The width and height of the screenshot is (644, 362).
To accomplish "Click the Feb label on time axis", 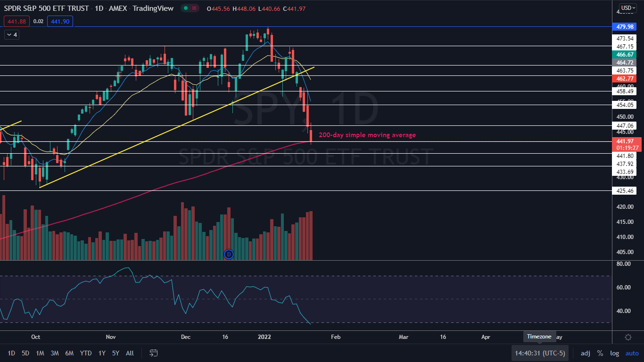I will point(335,337).
